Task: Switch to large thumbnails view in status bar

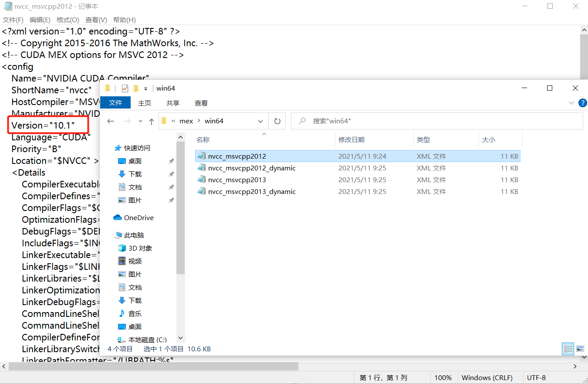Action: tap(580, 349)
